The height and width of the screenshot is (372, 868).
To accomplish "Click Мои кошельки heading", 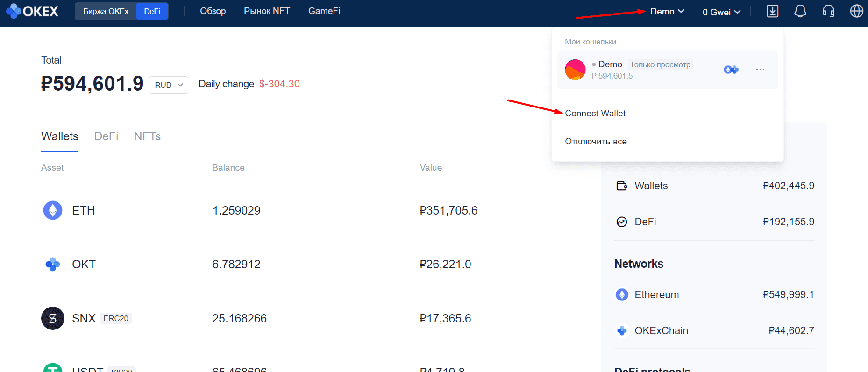I will click(591, 42).
